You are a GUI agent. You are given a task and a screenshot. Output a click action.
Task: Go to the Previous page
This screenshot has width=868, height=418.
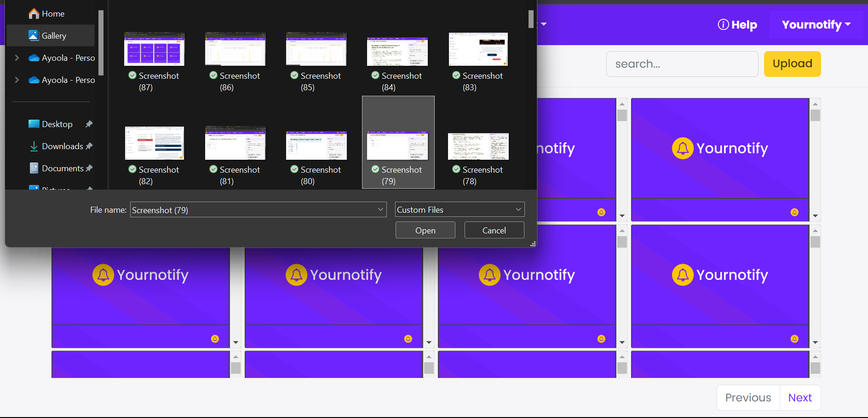tap(748, 398)
